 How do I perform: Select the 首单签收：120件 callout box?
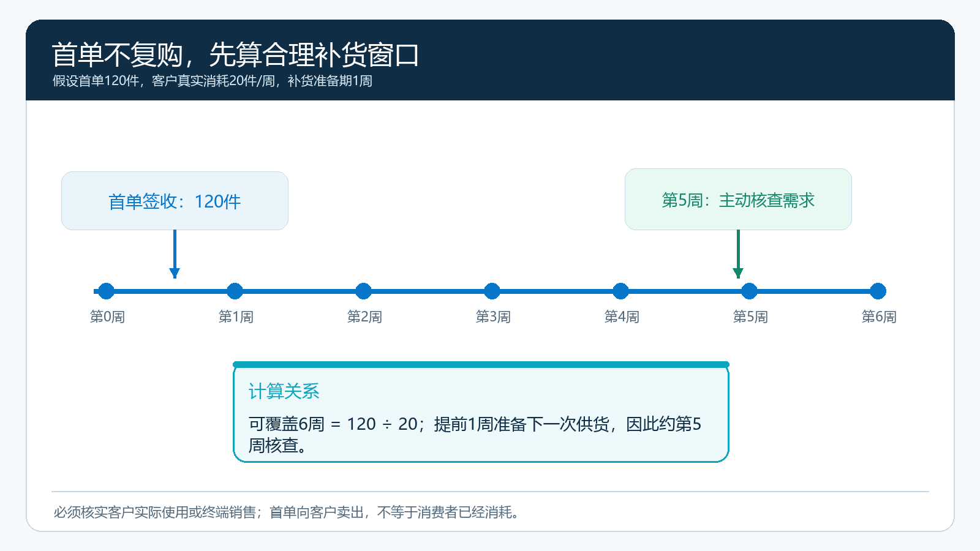[x=175, y=201]
